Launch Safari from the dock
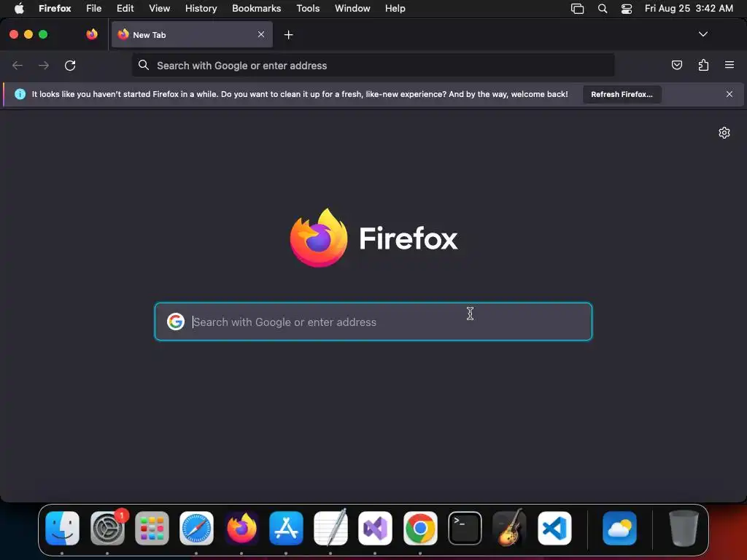Image resolution: width=747 pixels, height=560 pixels. 197,528
